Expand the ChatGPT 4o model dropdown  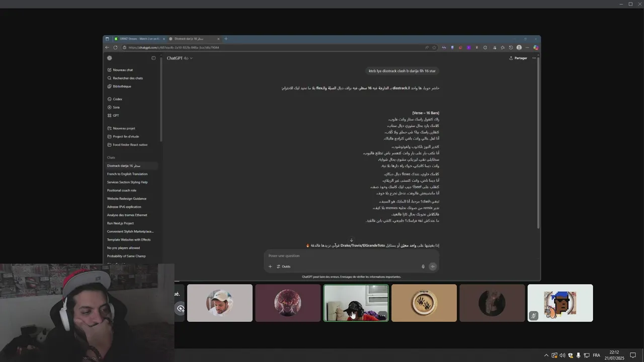click(180, 58)
